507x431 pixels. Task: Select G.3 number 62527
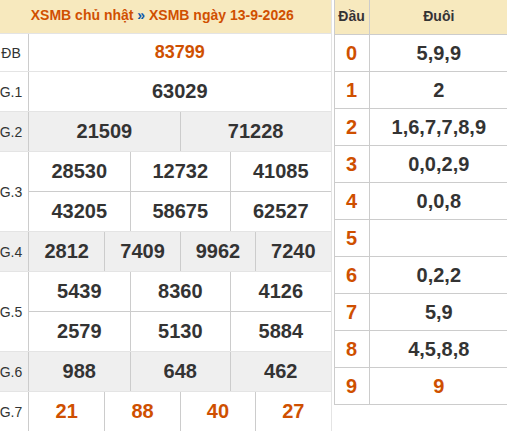281,211
